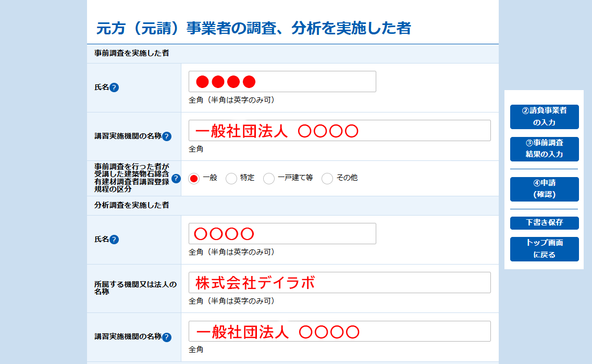Click the 分析調査を実施した者 section header
The image size is (592, 364).
[x=132, y=206]
